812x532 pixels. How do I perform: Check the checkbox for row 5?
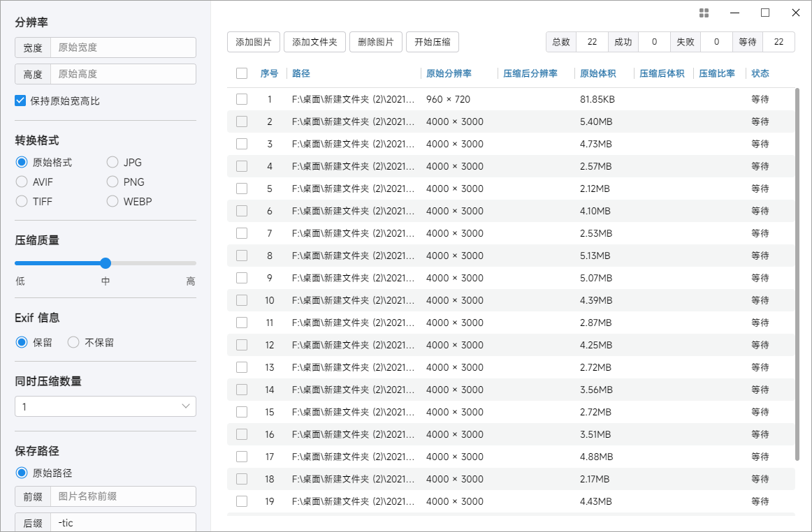242,189
